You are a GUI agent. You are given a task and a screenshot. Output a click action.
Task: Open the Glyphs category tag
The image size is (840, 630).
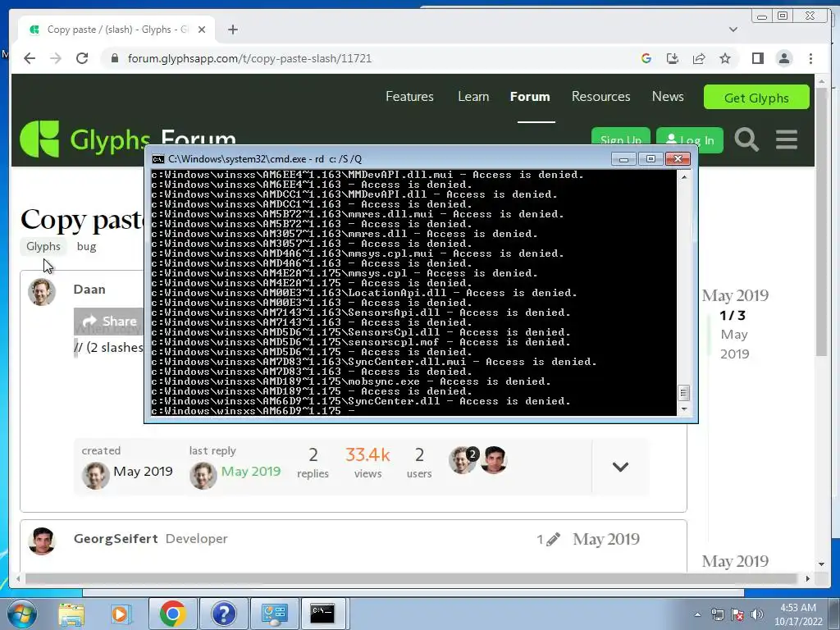coord(43,246)
